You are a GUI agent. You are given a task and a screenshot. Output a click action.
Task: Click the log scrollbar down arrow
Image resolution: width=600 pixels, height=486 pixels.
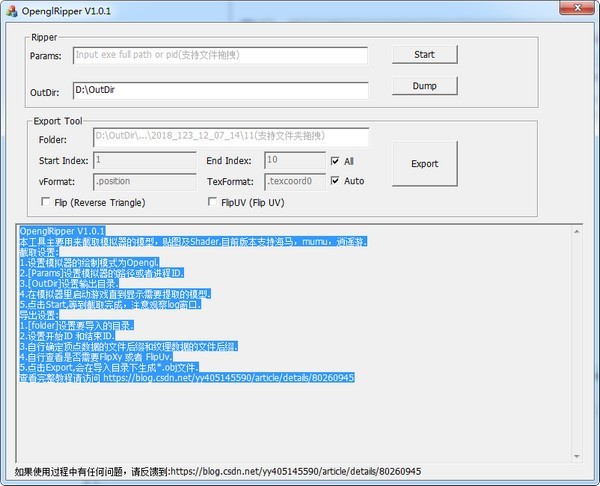point(577,457)
